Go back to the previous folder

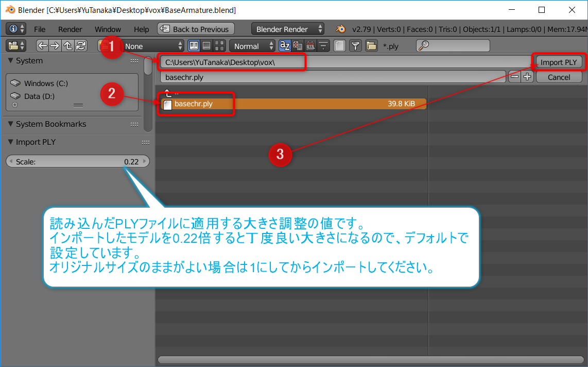tap(43, 46)
